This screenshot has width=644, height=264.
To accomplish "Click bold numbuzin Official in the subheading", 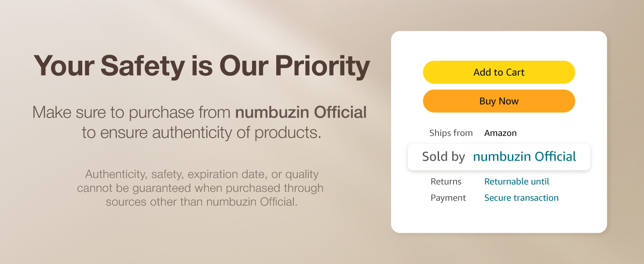I will 301,112.
